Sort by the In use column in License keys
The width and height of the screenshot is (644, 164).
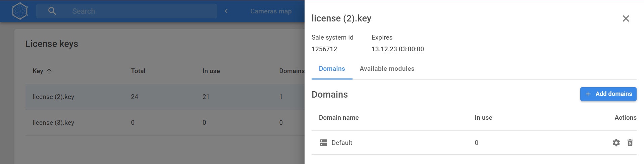point(211,71)
